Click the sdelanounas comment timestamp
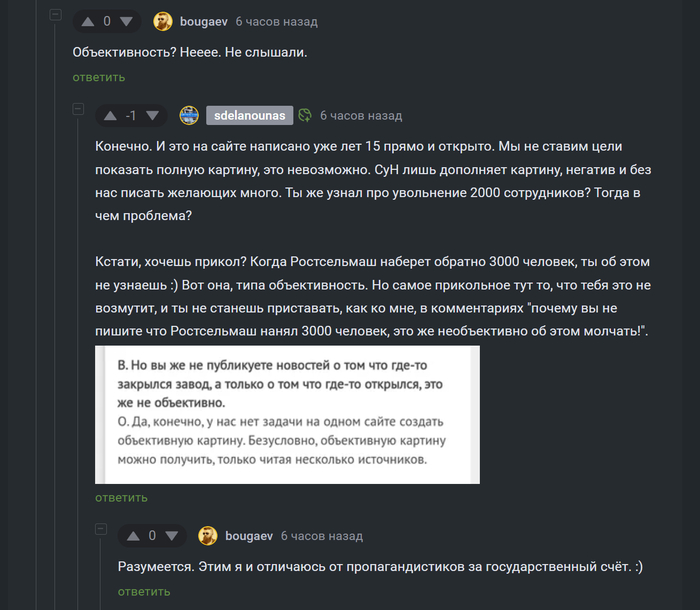The image size is (700, 610). (x=361, y=116)
